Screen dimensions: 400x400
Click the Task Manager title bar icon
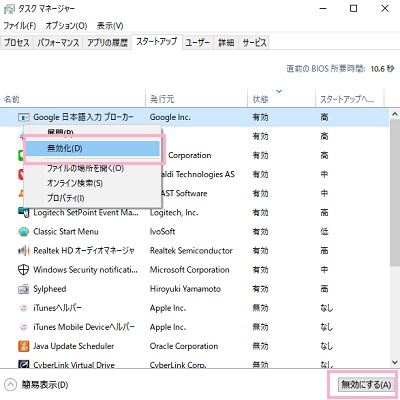tap(9, 9)
